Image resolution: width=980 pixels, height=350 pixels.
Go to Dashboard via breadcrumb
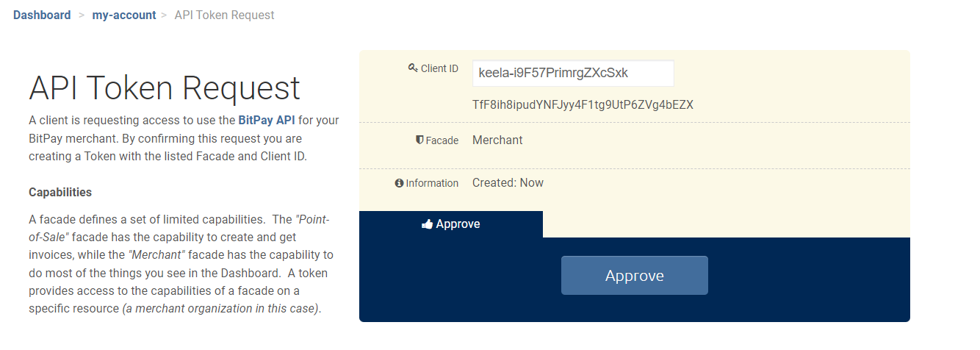pos(42,15)
